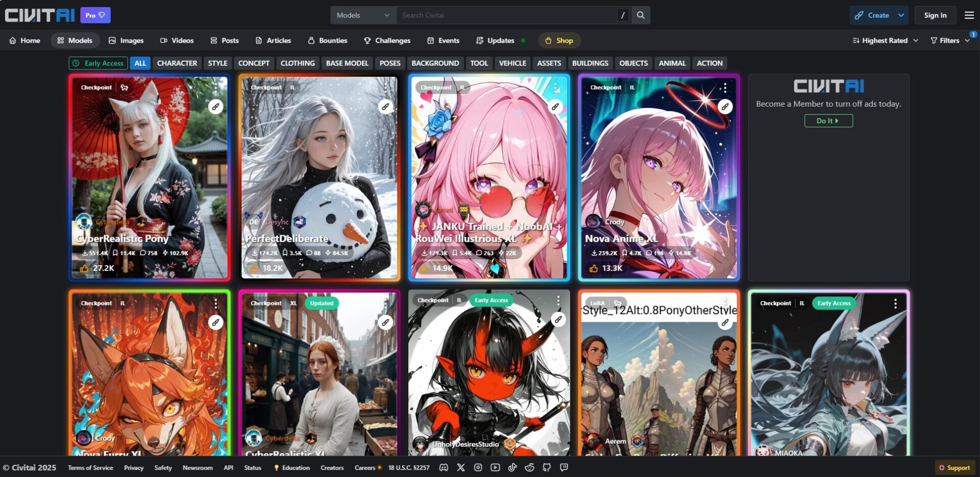980x477 pixels.
Task: Click the Sign In button
Action: point(935,15)
